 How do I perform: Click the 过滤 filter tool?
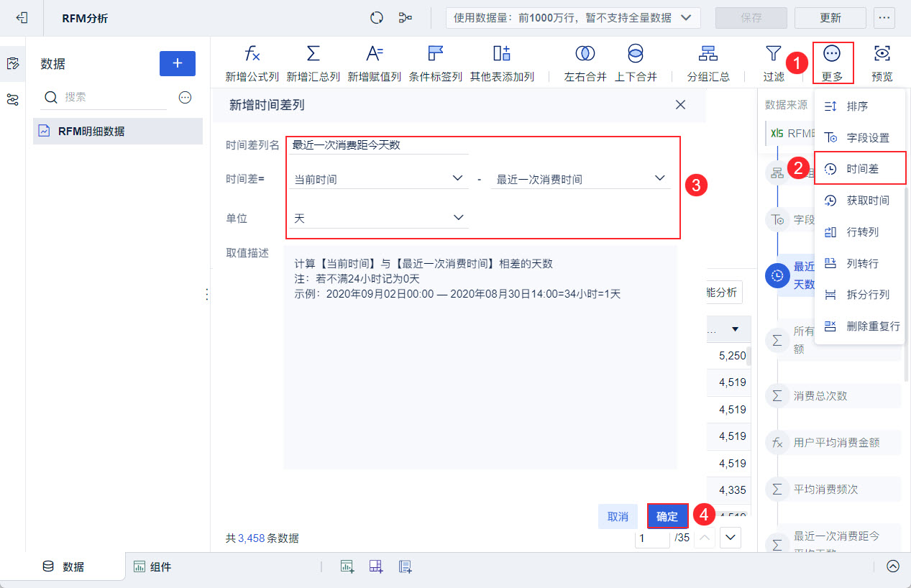774,63
